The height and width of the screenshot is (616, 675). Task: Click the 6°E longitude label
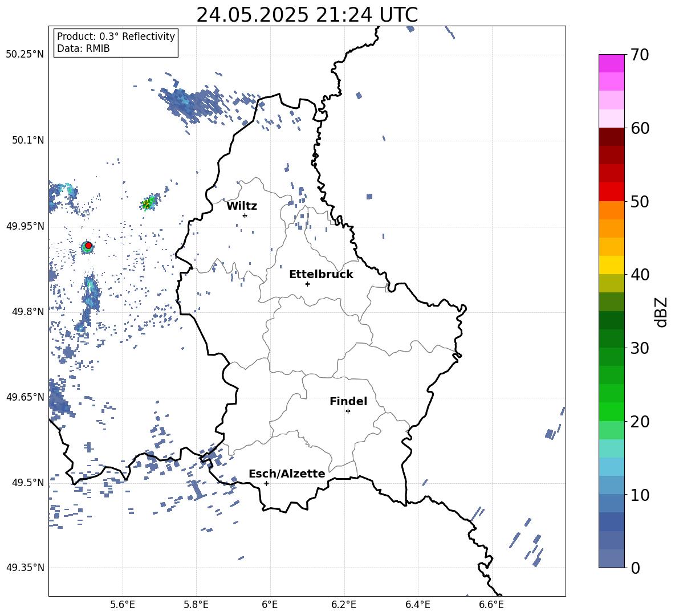pos(270,605)
